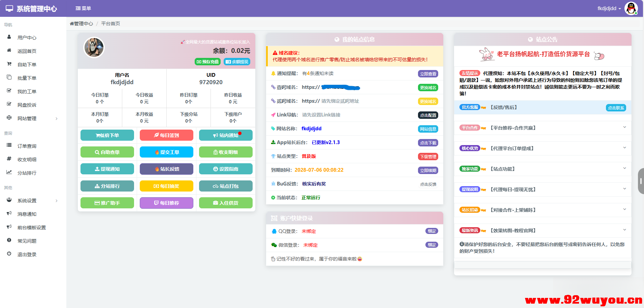Expand the 平台合作 announcement section
This screenshot has width=644, height=308.
coord(542,128)
